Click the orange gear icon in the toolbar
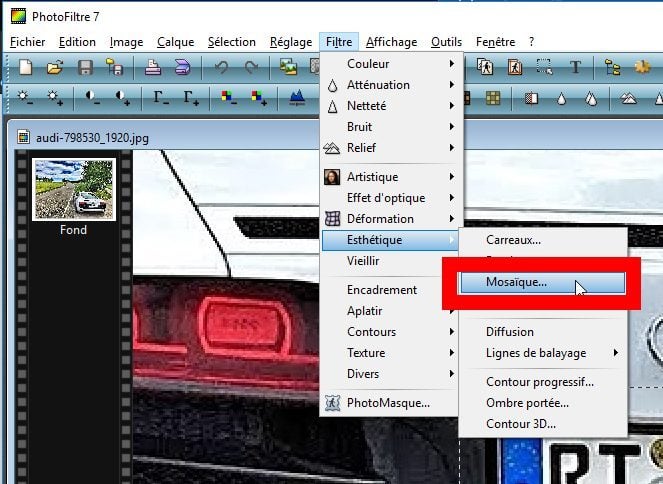The width and height of the screenshot is (663, 484). pyautogui.click(x=642, y=67)
